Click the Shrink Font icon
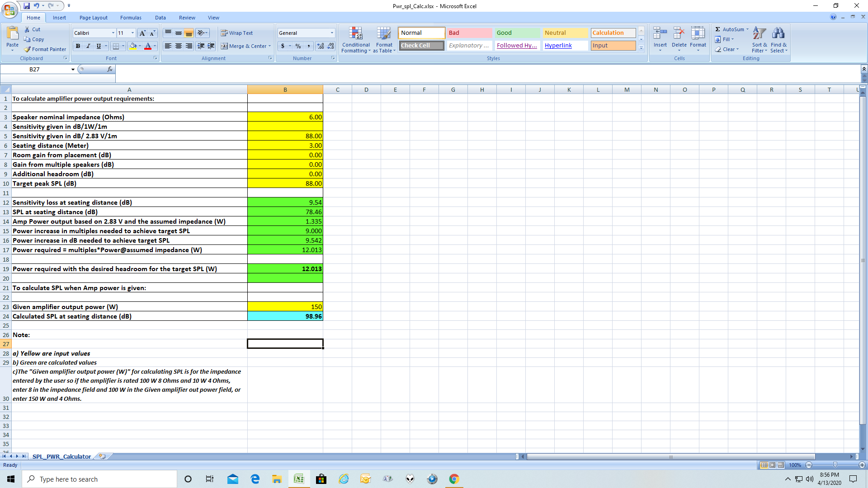 click(x=152, y=33)
